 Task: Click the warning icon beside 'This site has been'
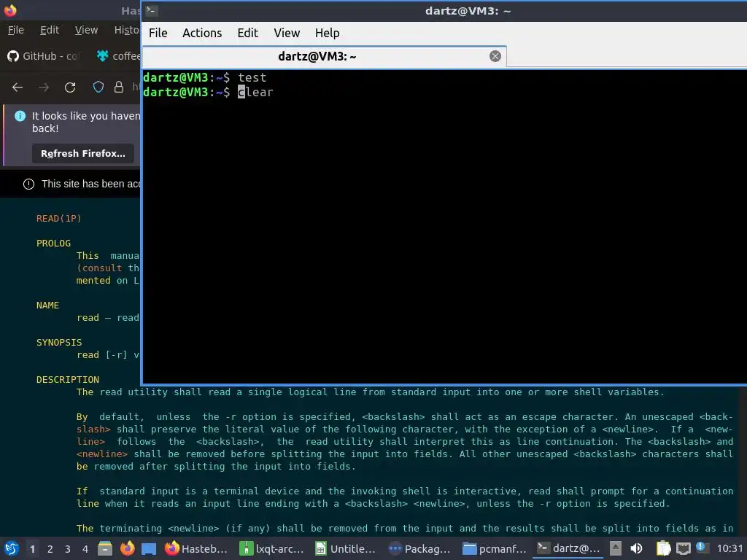pyautogui.click(x=28, y=184)
